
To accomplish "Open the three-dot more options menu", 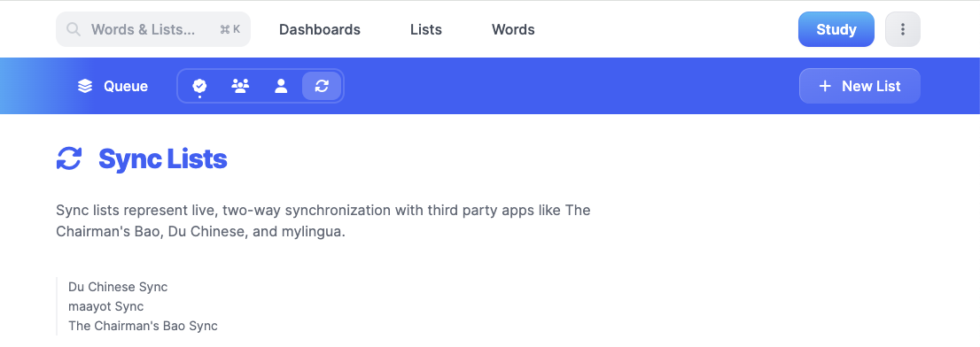I will [903, 29].
